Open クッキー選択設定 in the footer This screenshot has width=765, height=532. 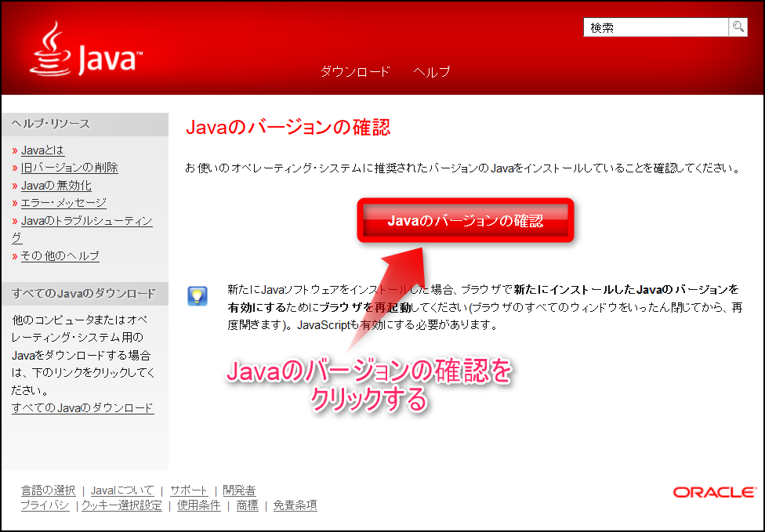(x=121, y=506)
